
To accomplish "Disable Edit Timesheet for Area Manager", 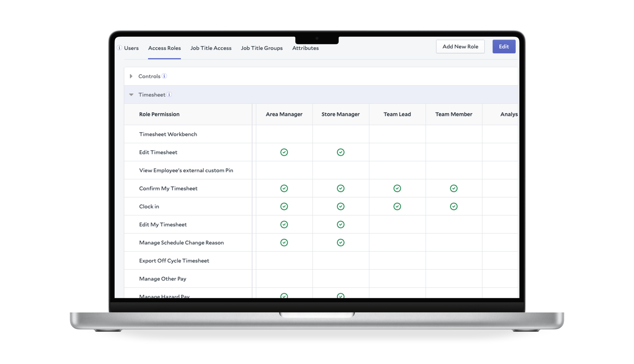I will 284,152.
